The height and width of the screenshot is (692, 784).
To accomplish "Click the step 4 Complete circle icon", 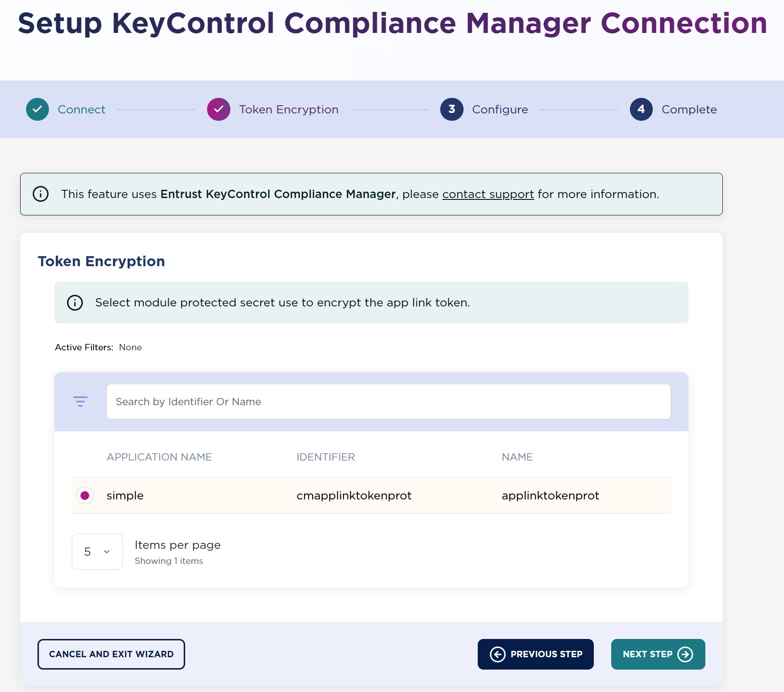I will [x=641, y=109].
